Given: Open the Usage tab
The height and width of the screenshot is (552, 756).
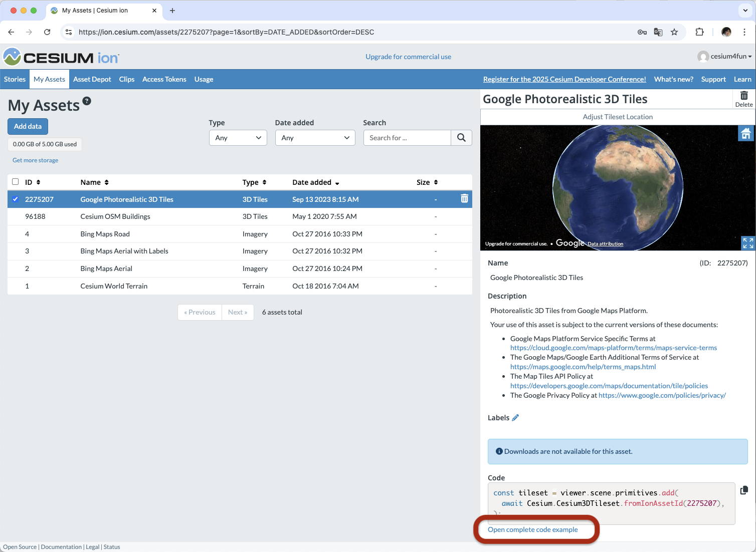Looking at the screenshot, I should pyautogui.click(x=204, y=79).
